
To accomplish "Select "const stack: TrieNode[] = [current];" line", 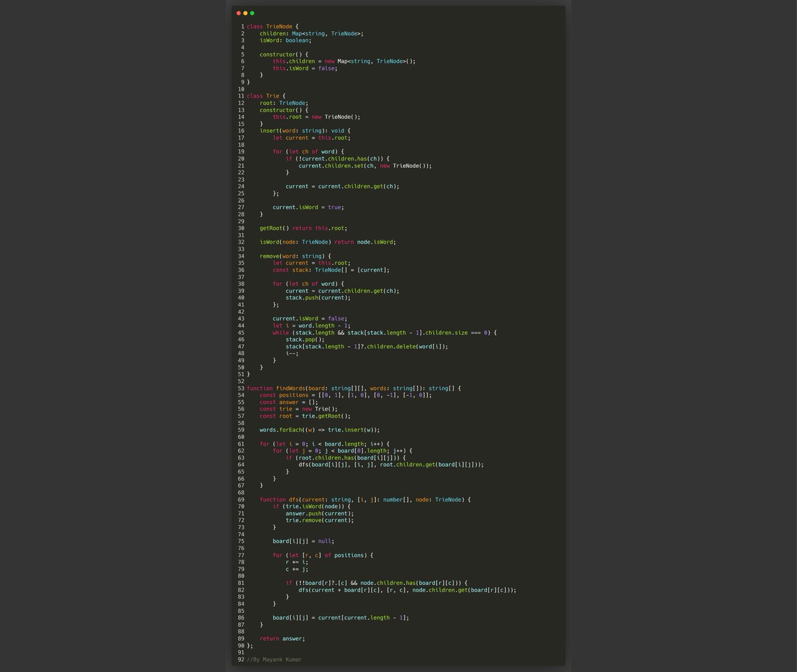I will 331,270.
